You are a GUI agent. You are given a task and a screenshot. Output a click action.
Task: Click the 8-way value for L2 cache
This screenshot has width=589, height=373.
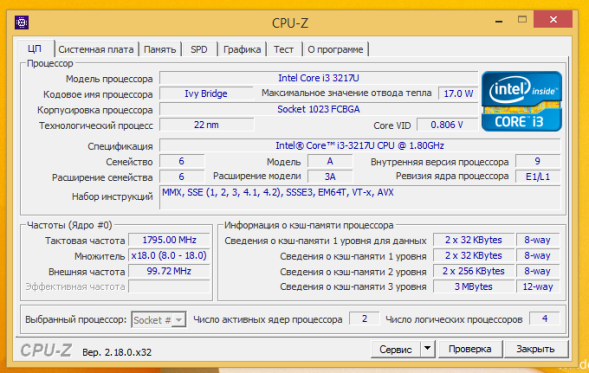538,271
